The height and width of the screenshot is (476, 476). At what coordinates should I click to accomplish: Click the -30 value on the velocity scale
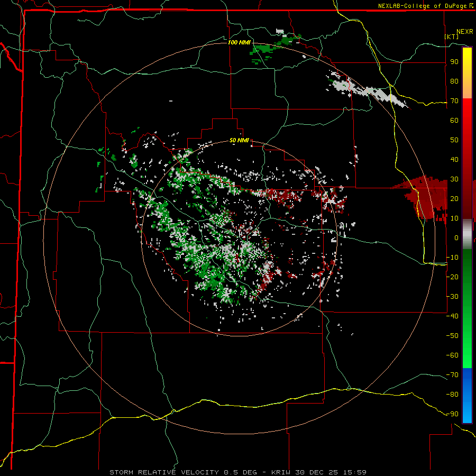tap(452, 297)
